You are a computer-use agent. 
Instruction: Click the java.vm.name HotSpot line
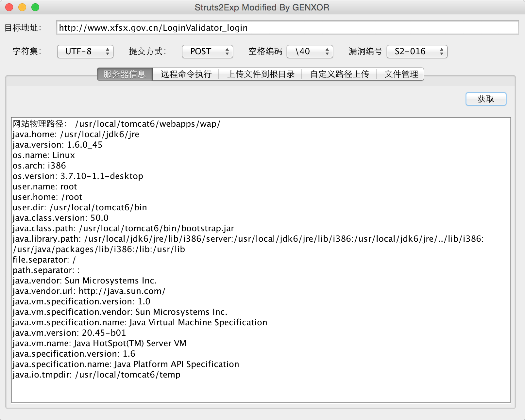pos(99,343)
